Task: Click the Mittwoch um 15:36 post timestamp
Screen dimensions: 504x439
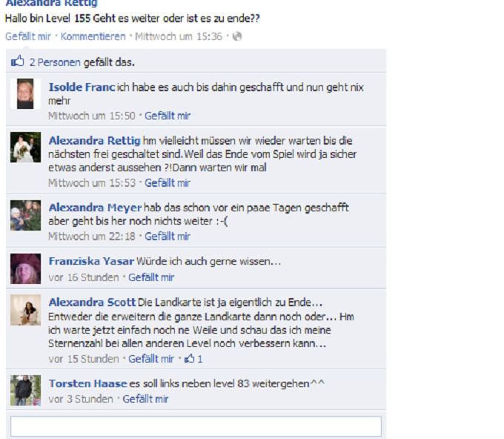Action: click(179, 36)
